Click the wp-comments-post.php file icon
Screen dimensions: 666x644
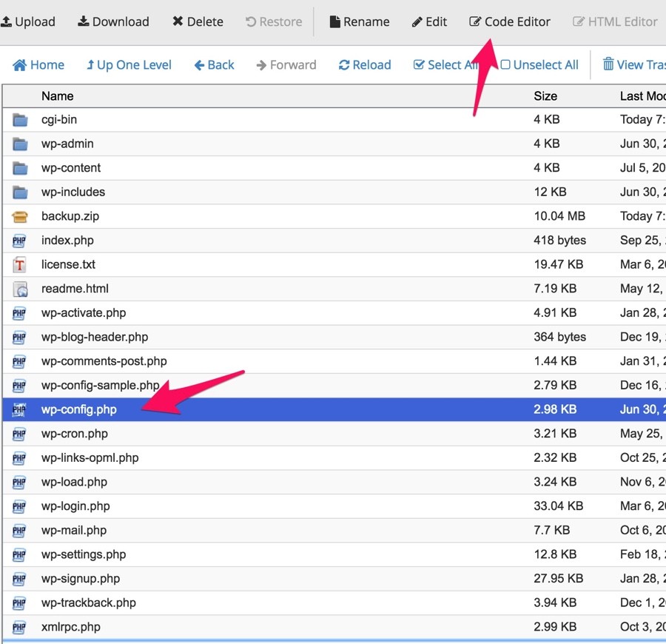pos(19,361)
